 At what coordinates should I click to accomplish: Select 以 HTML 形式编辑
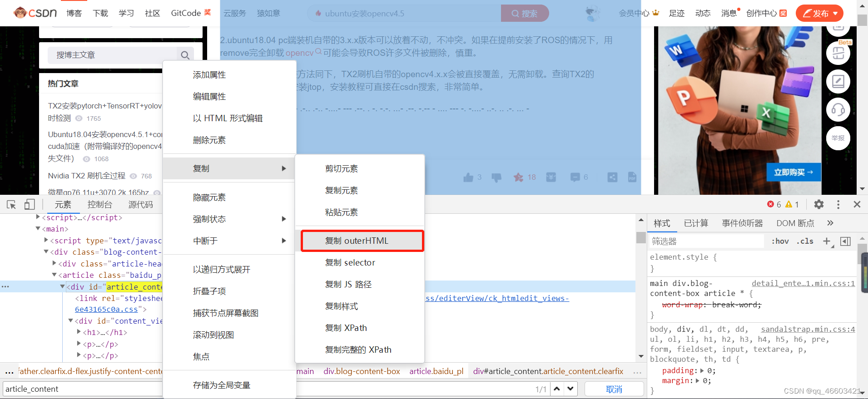[x=229, y=118]
